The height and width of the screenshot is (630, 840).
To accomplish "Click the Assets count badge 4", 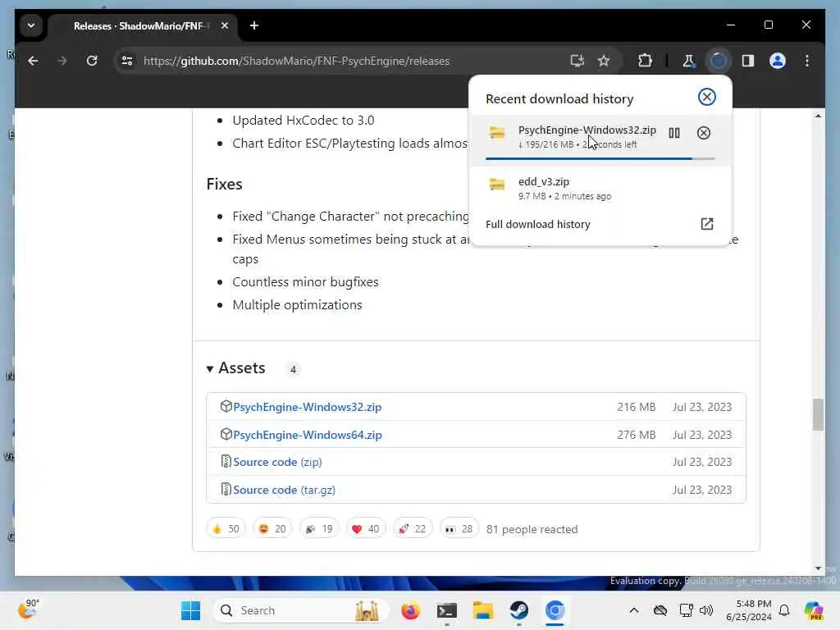I will click(x=293, y=369).
